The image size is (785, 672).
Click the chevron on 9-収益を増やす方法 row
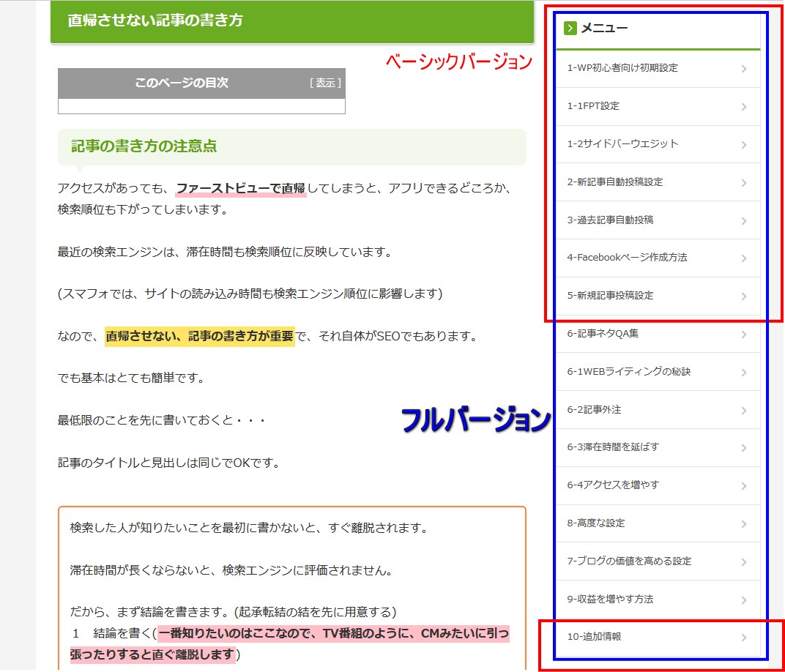pyautogui.click(x=744, y=600)
